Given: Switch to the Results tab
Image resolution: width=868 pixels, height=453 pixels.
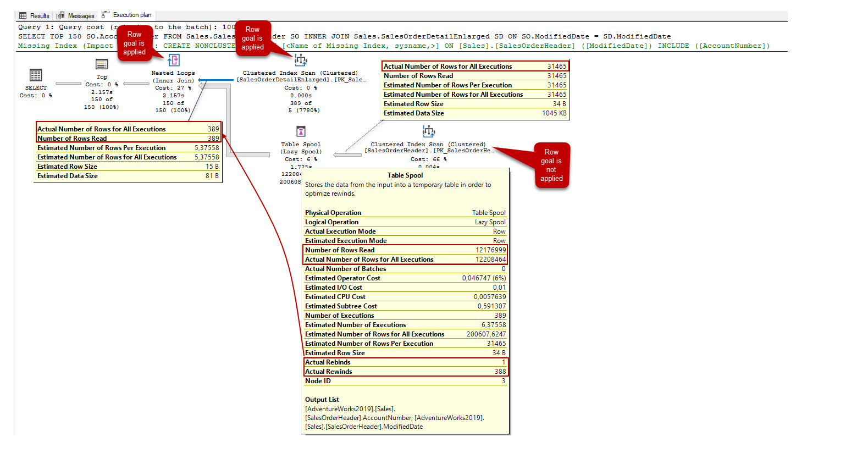Looking at the screenshot, I should click(35, 15).
